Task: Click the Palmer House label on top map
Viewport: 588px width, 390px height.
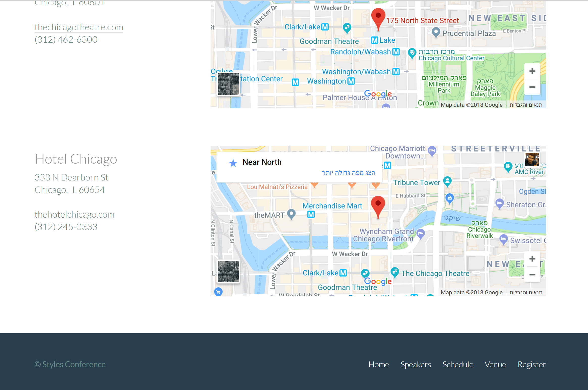Action: [360, 97]
